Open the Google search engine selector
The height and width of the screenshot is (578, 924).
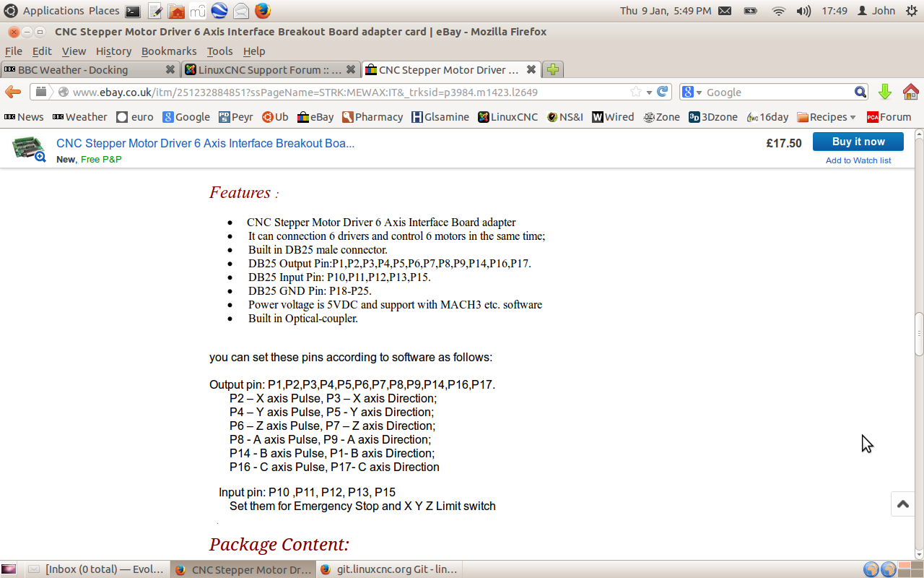pos(691,92)
